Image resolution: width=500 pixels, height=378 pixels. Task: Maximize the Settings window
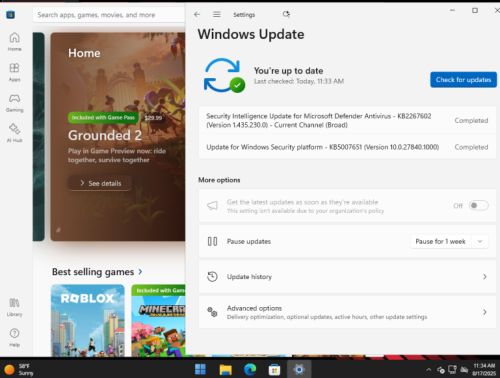475,11
